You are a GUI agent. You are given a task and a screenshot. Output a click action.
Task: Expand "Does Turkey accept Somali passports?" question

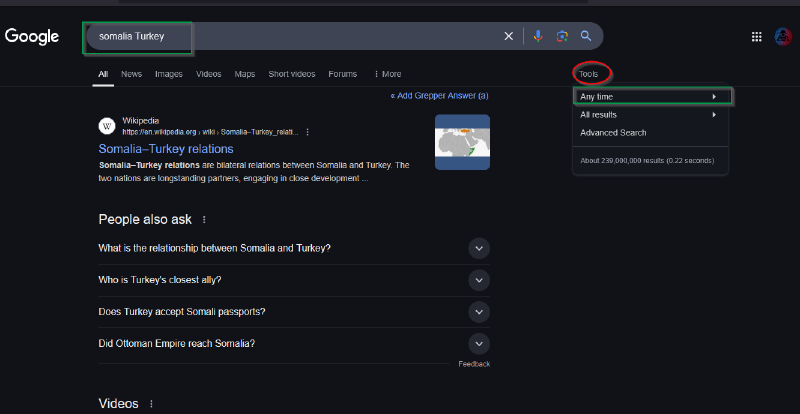click(x=479, y=312)
